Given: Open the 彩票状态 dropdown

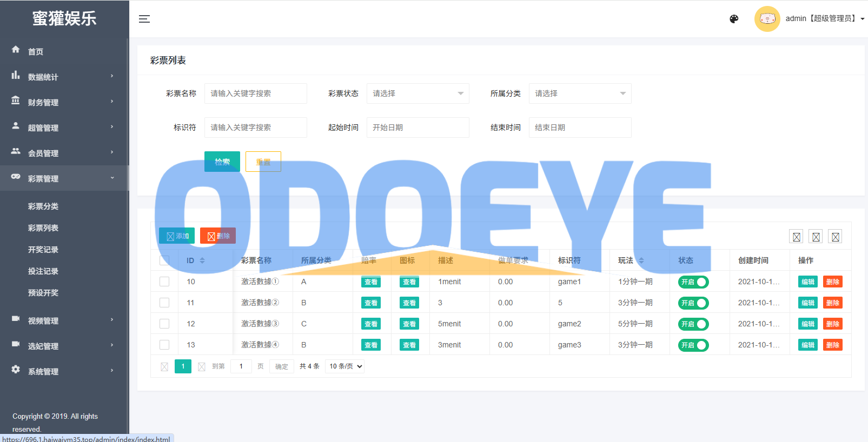Looking at the screenshot, I should [418, 93].
